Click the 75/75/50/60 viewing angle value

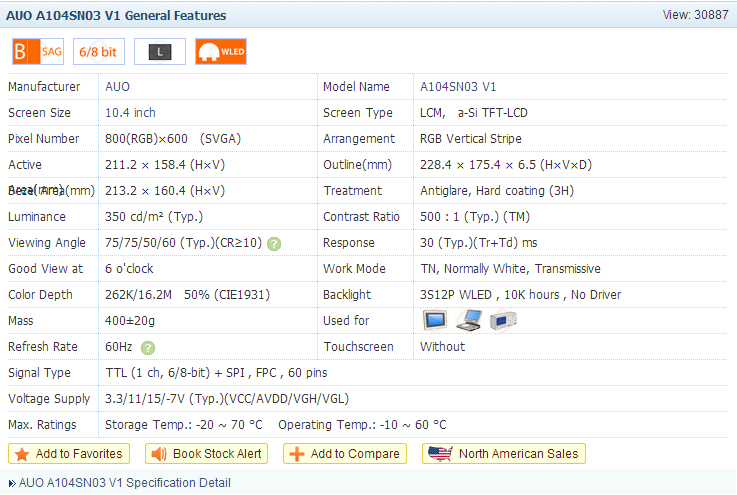[183, 243]
